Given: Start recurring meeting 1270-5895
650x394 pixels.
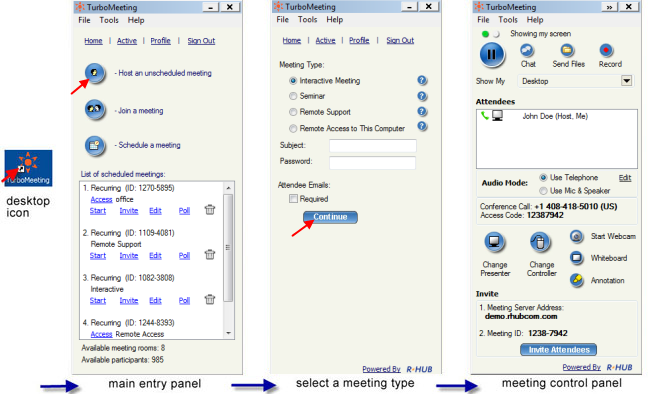Looking at the screenshot, I should [x=98, y=211].
